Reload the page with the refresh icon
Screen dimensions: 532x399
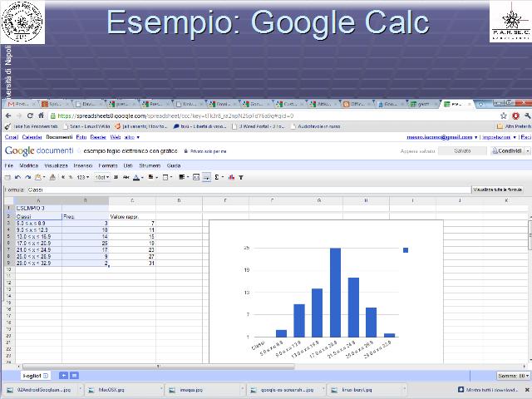(x=30, y=116)
